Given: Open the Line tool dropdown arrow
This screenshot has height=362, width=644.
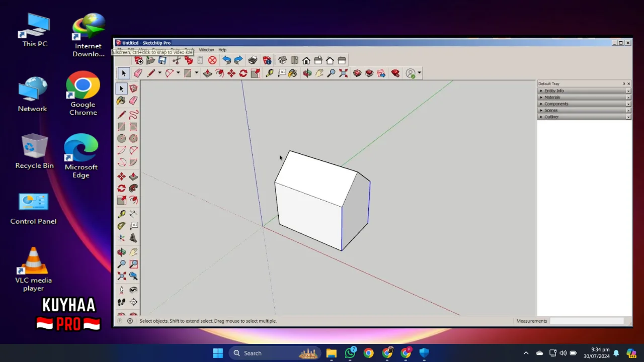Looking at the screenshot, I should [159, 73].
